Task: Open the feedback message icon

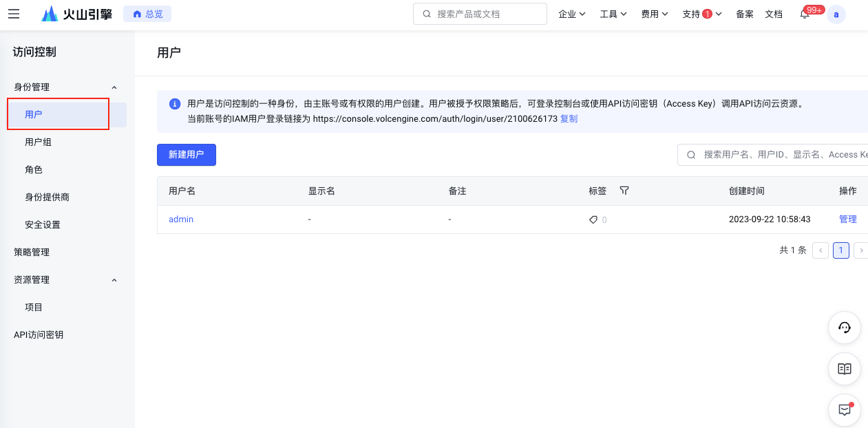Action: pyautogui.click(x=844, y=410)
